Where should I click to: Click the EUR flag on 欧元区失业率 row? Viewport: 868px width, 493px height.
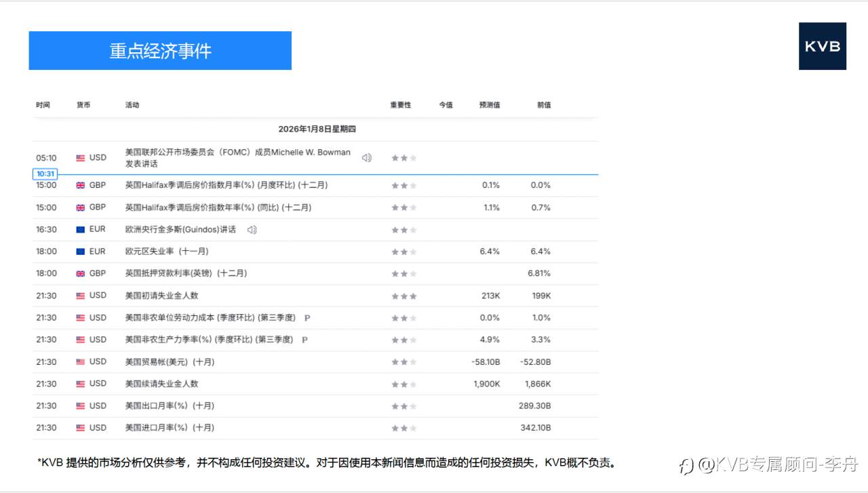tap(79, 252)
